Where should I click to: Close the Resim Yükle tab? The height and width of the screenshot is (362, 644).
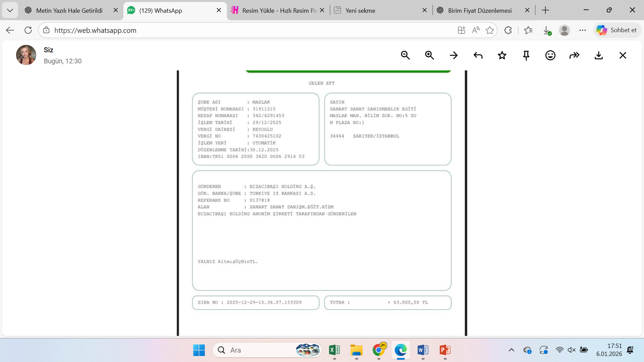(322, 10)
